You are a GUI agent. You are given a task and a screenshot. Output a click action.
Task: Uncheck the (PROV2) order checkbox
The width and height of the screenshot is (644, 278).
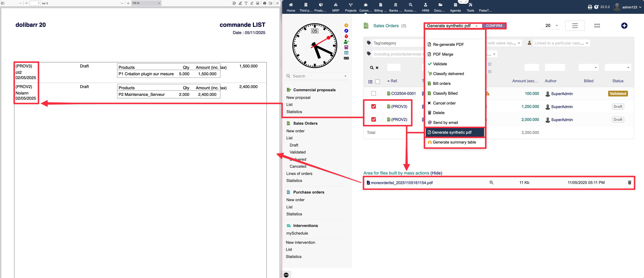pos(373,120)
